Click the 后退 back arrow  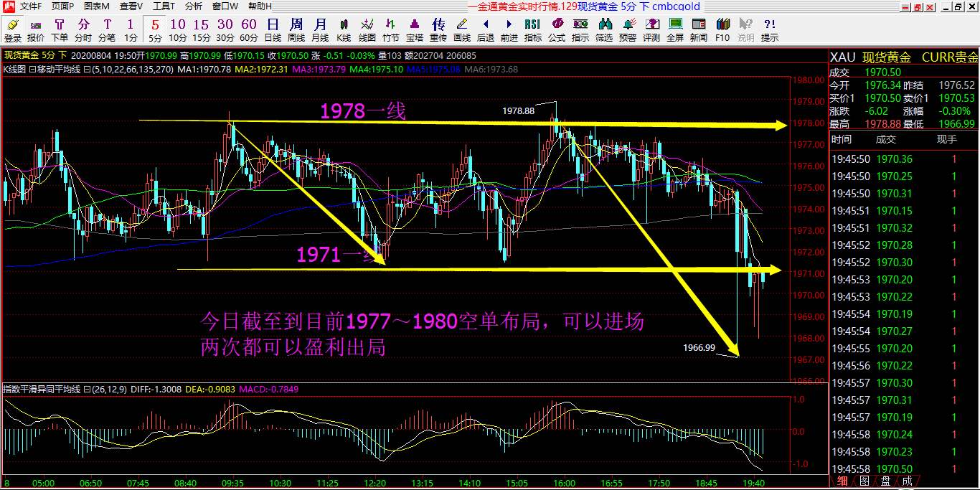point(486,31)
